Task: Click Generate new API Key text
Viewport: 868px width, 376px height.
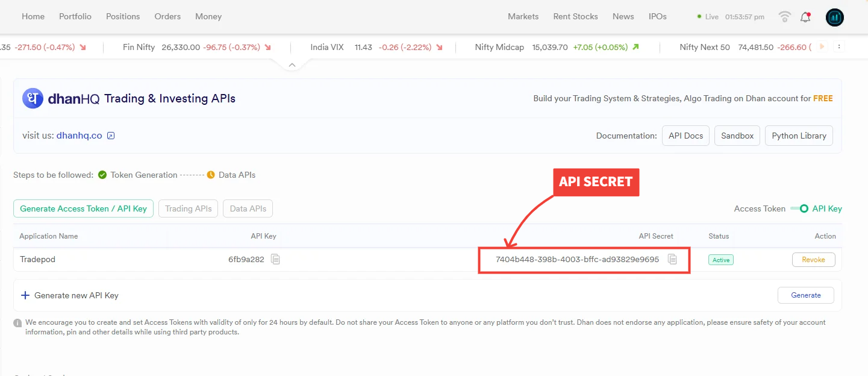Action: (76, 295)
